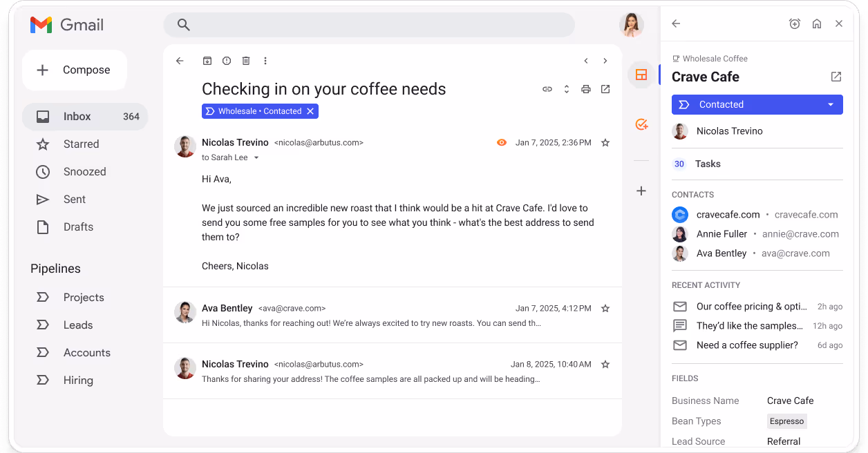
Task: Go to the newer conversation arrow
Action: [x=585, y=61]
